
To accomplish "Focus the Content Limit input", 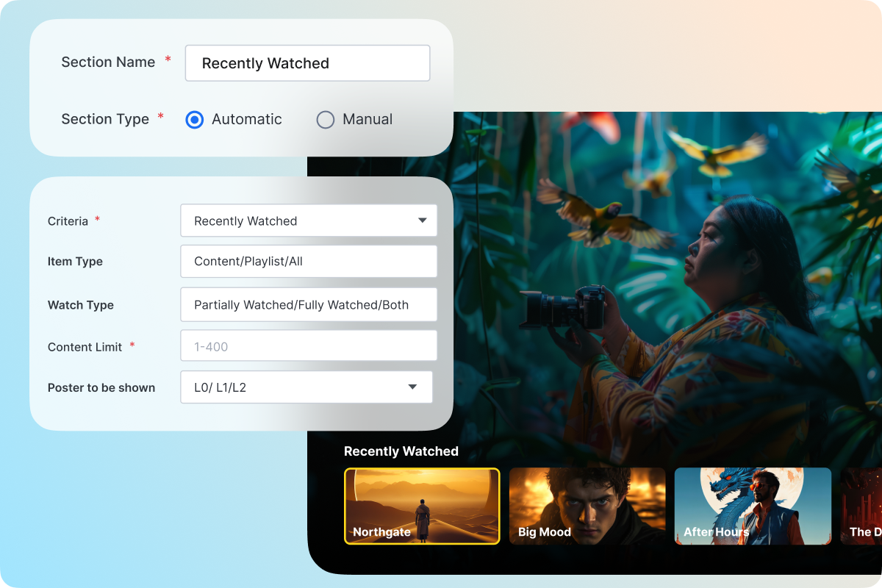I will click(x=309, y=346).
